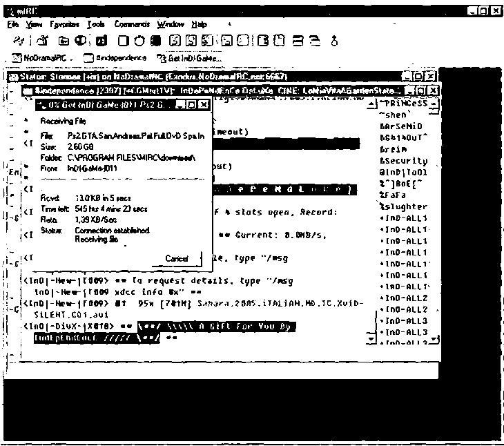Select nick %FaFa in the nickname list
Image resolution: width=504 pixels, height=446 pixels.
coord(392,195)
